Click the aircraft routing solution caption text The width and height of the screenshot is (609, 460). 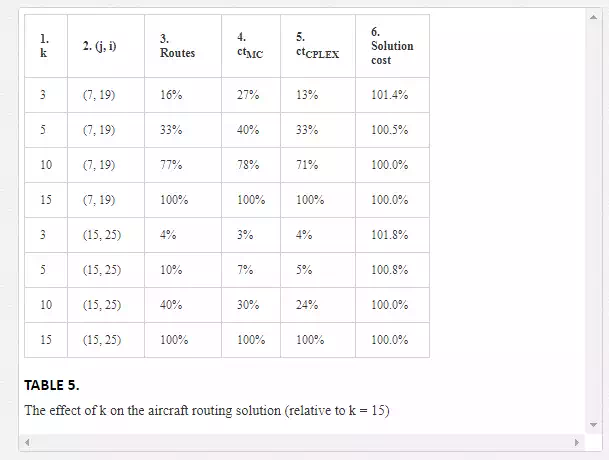pyautogui.click(x=205, y=411)
